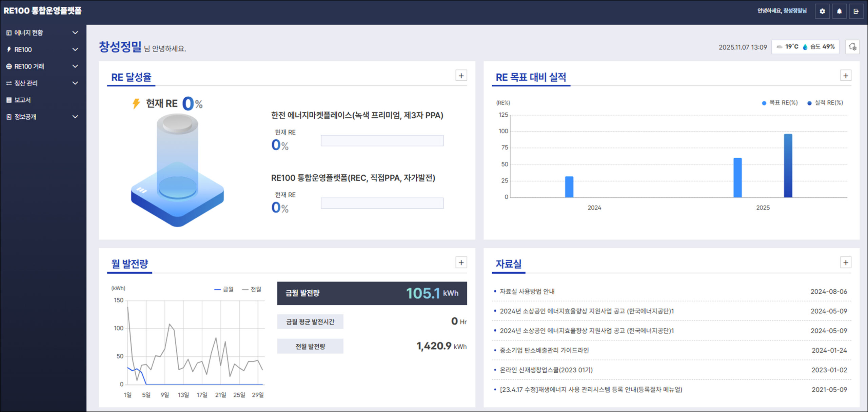Expand RE 목표 대비 실적 panel plus icon

coord(846,76)
